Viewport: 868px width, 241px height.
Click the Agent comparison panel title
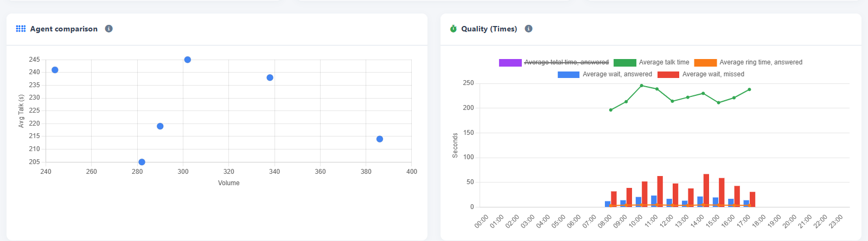tap(64, 29)
